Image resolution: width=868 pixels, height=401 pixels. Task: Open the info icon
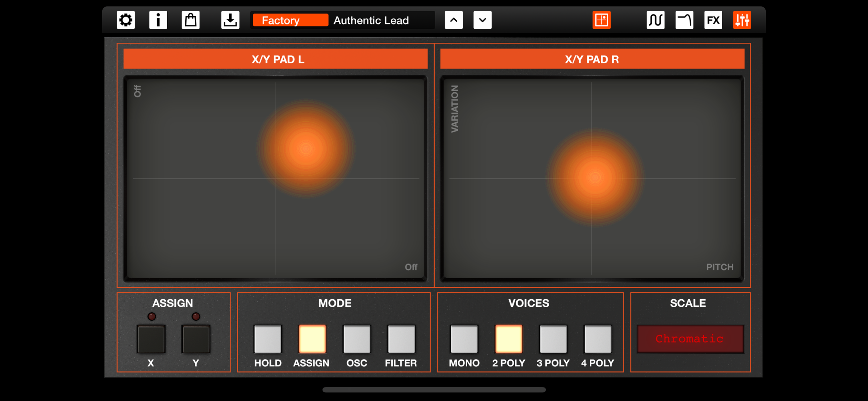158,20
